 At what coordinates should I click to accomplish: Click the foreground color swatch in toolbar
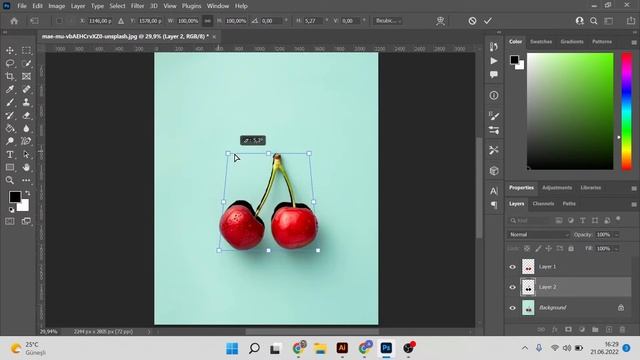tap(15, 197)
